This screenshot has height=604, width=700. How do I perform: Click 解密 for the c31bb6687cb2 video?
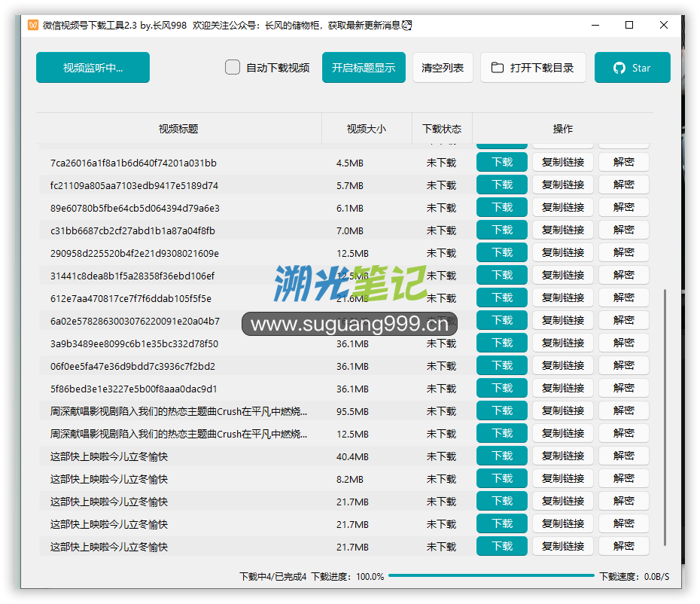pyautogui.click(x=624, y=230)
